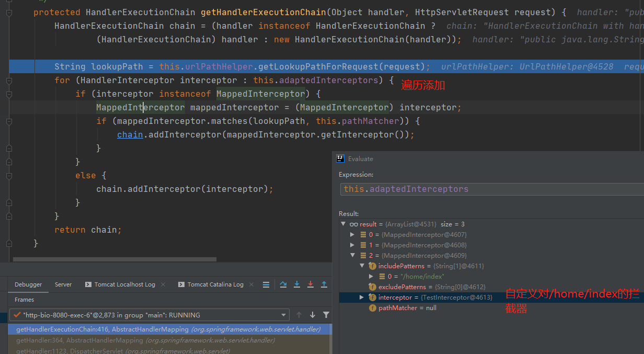Viewport: 644px width, 354px height.
Task: Expand the "/home/index" string element
Action: 371,277
